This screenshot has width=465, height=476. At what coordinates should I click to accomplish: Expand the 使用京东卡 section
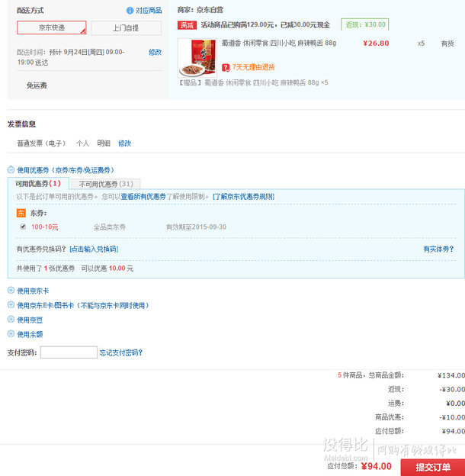(x=11, y=291)
